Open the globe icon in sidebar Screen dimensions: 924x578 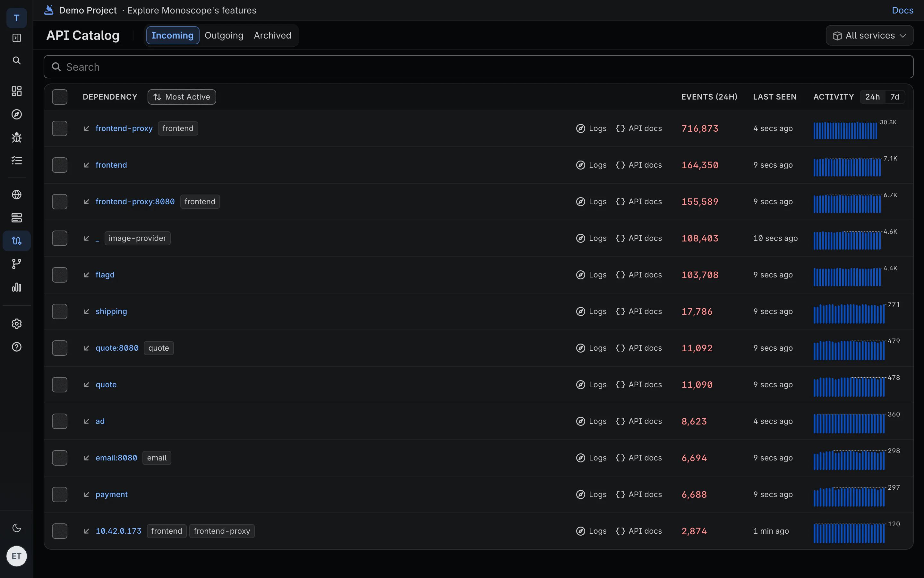[16, 195]
